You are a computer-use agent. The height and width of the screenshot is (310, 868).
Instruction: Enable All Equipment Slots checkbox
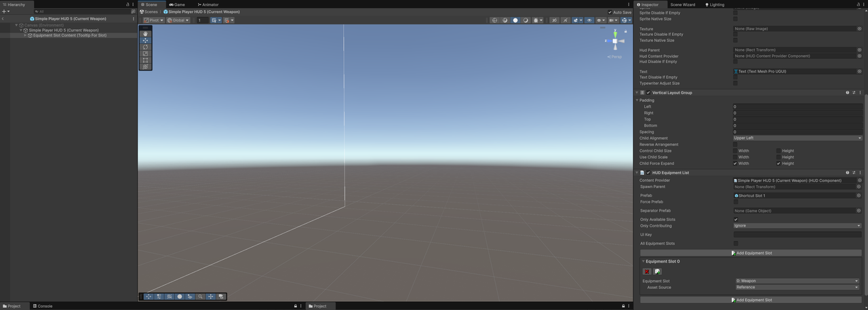coord(735,244)
